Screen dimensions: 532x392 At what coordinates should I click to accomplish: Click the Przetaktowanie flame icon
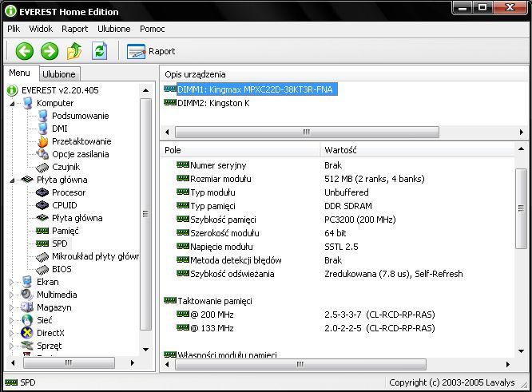(x=43, y=141)
